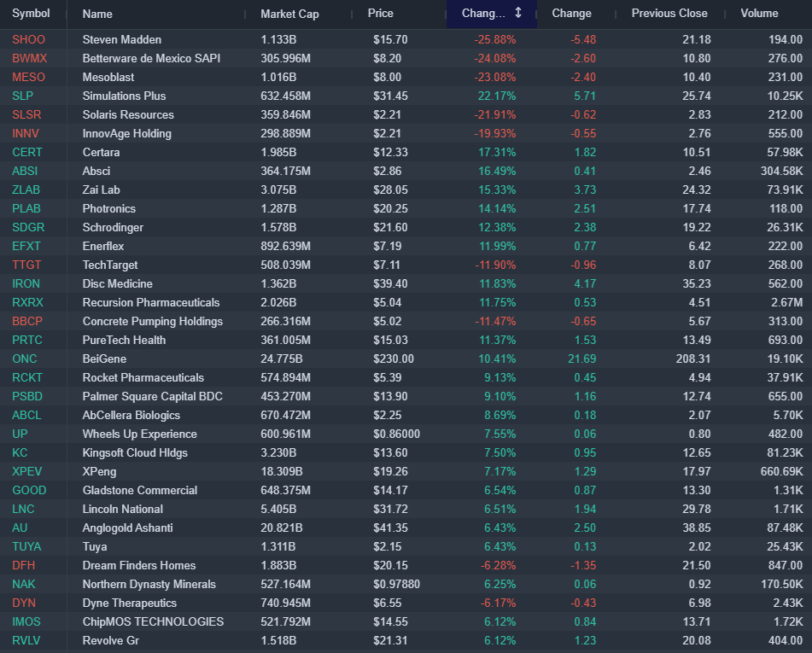Click the 660.69K volume value

781,471
